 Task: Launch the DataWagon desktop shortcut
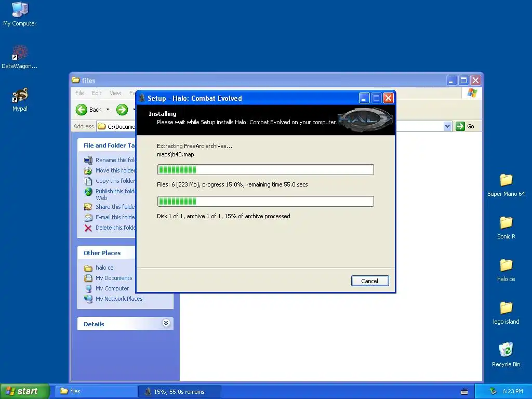pyautogui.click(x=19, y=57)
